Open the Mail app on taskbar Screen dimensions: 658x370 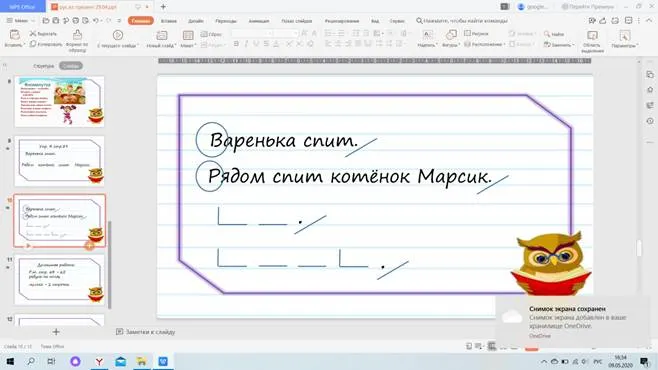click(x=120, y=361)
